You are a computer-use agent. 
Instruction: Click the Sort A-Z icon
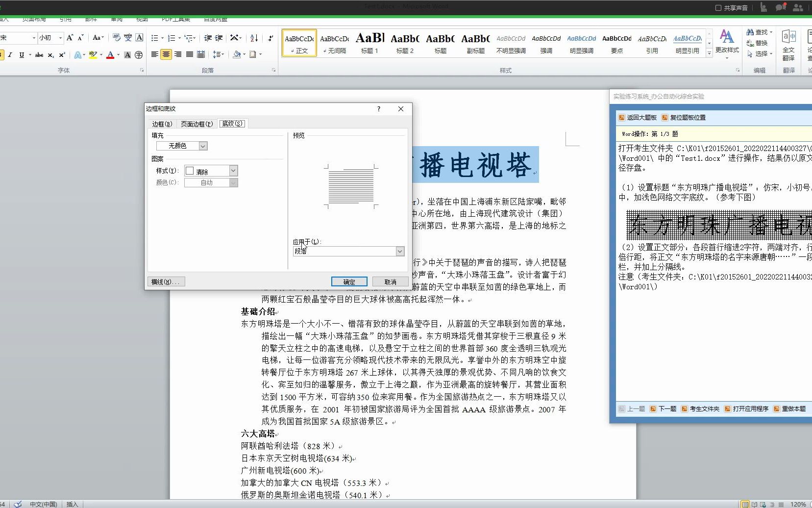point(254,38)
